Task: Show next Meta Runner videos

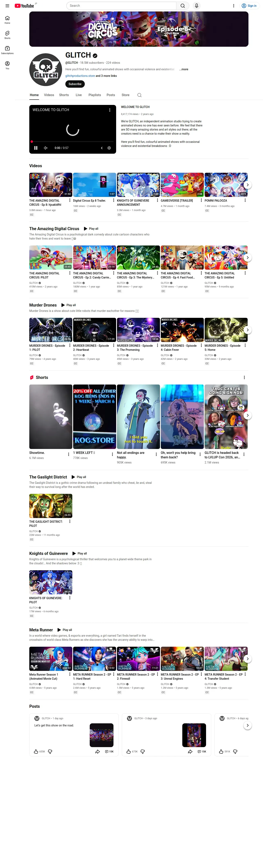Action: pyautogui.click(x=247, y=659)
